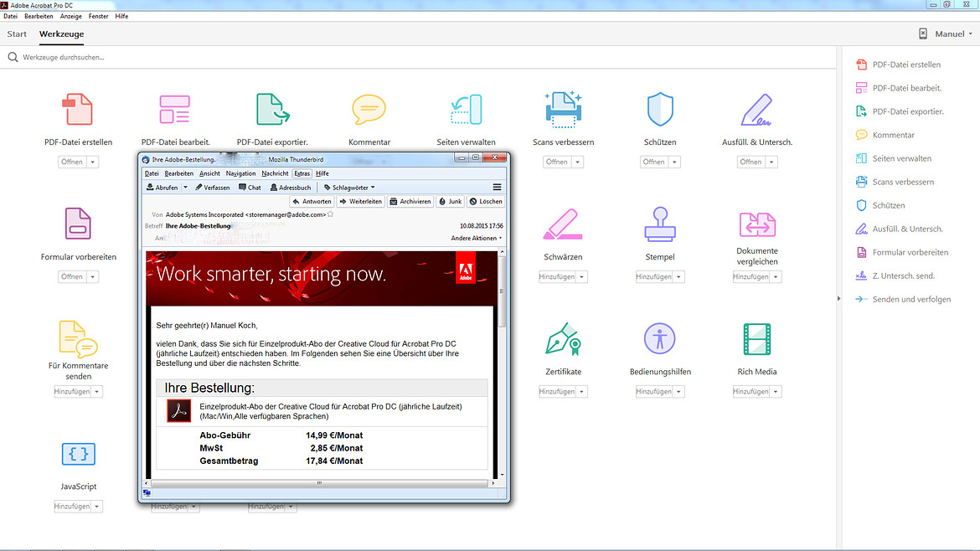The image size is (980, 551).
Task: Open the Extras menu in Thunderbird
Action: click(302, 173)
